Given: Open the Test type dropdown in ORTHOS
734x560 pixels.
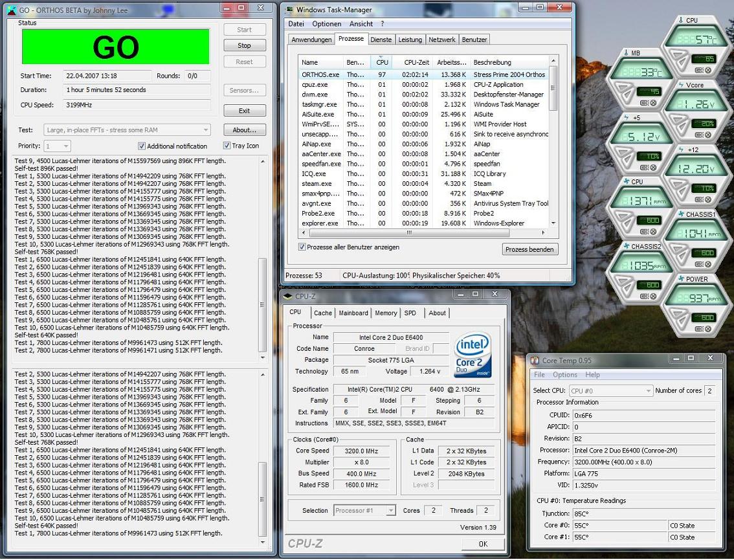Looking at the screenshot, I should pos(128,129).
